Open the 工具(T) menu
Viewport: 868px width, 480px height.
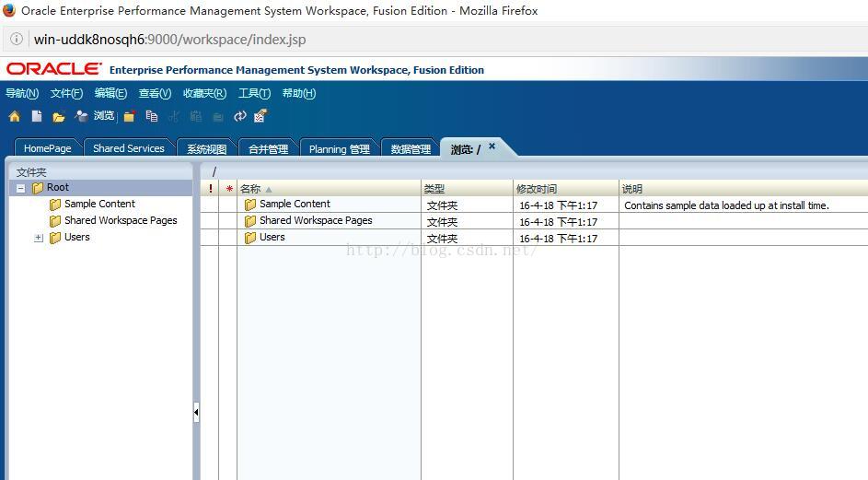point(254,93)
